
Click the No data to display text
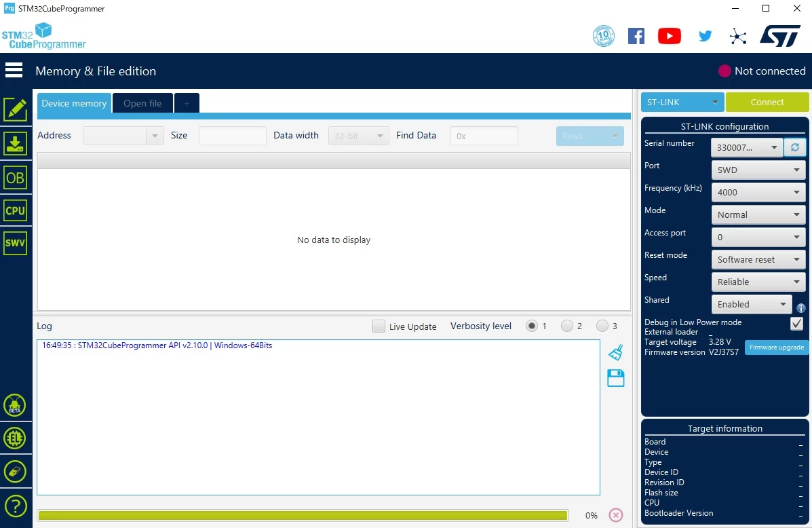tap(334, 240)
